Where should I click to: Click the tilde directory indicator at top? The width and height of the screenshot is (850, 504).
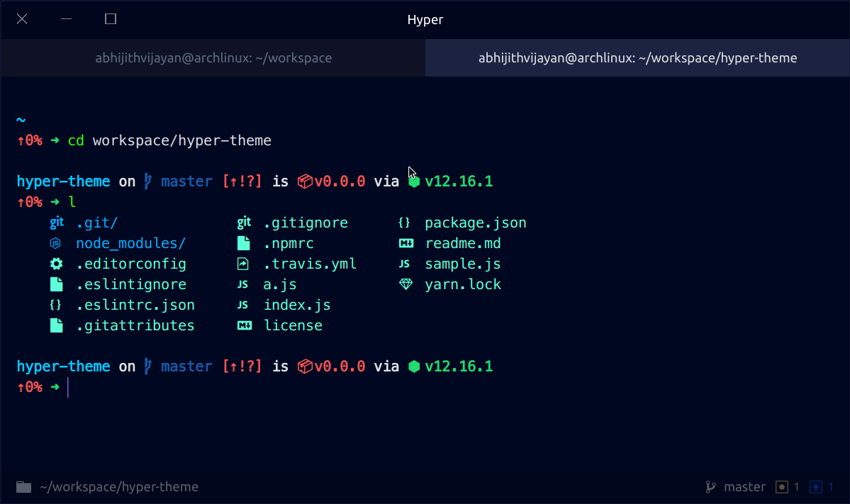tap(21, 120)
